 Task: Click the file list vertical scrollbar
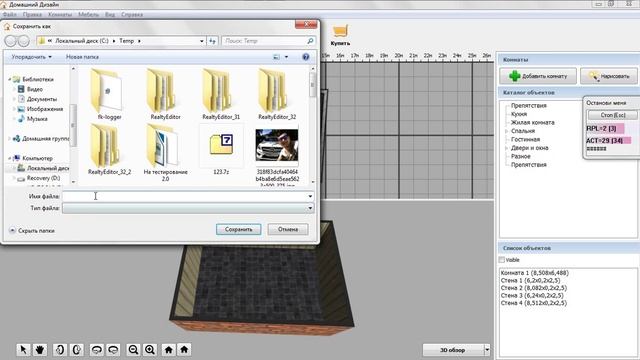click(313, 125)
